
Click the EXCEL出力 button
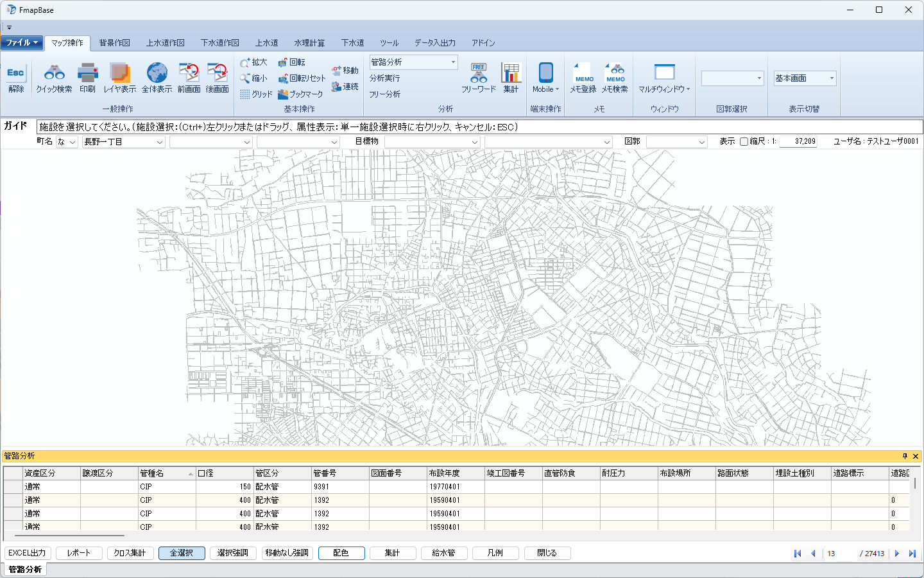pos(28,553)
